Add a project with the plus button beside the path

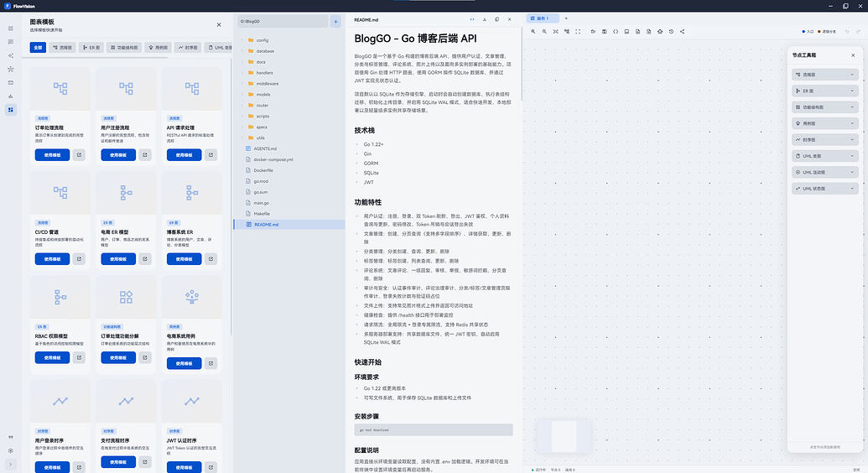pos(335,22)
